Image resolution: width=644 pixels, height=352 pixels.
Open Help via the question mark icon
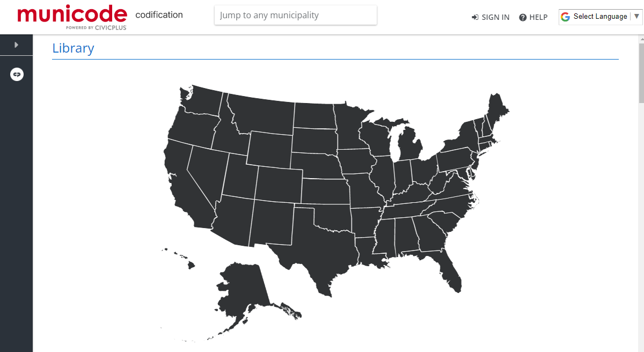tap(523, 17)
